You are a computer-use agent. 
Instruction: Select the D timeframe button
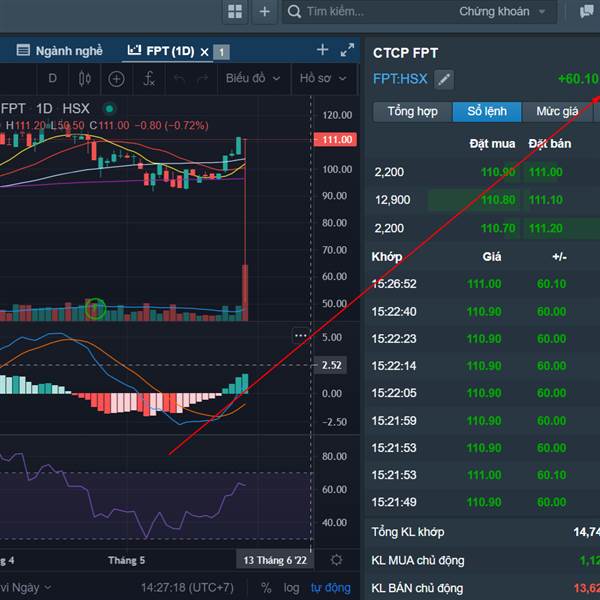(x=52, y=78)
